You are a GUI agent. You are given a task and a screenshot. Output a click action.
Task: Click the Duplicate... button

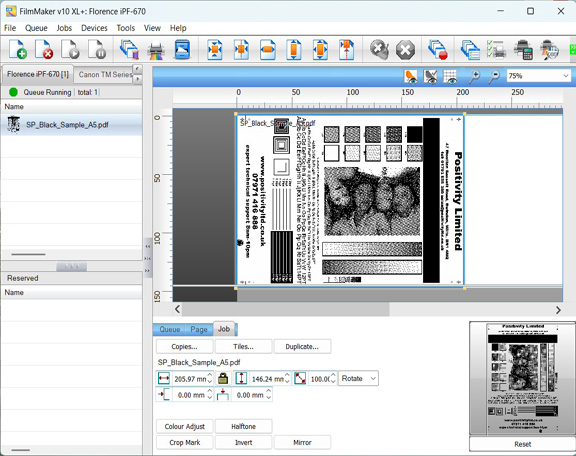point(302,347)
